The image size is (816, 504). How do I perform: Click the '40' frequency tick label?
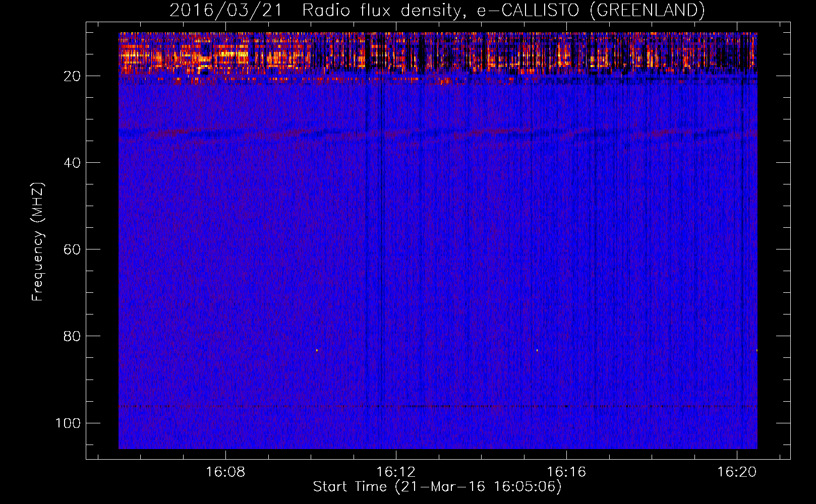pyautogui.click(x=72, y=163)
